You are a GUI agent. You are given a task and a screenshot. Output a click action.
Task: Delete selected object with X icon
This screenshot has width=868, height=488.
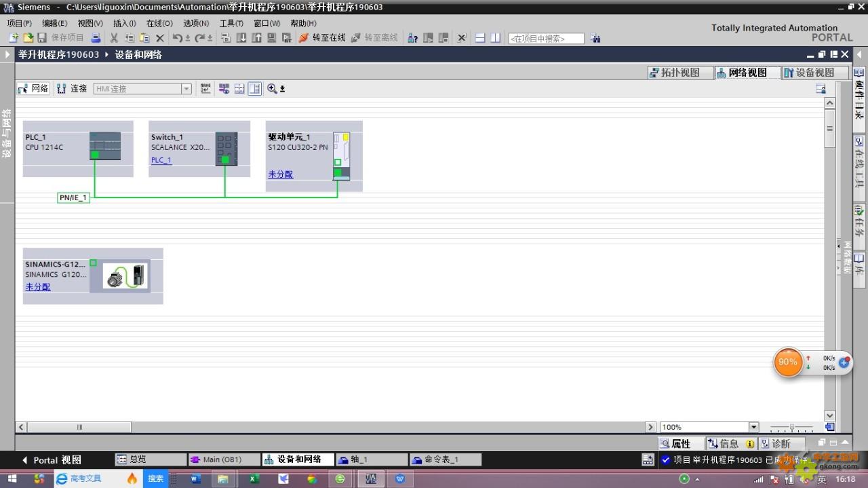tap(160, 38)
